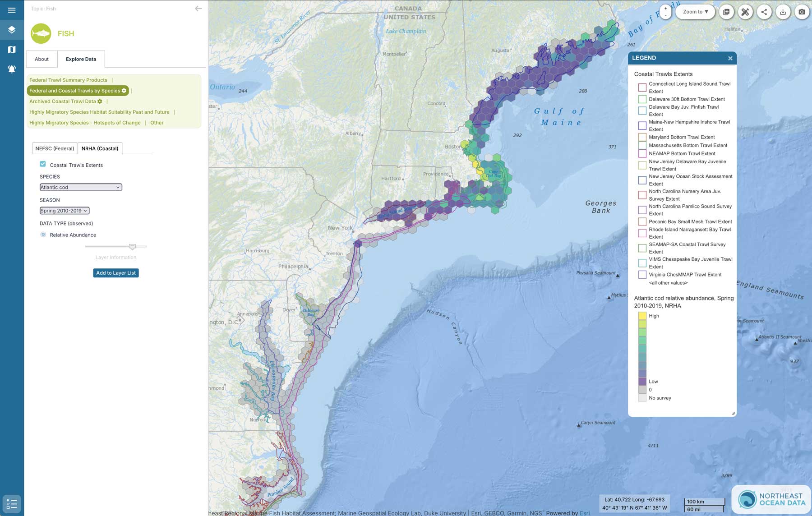Switch to the NEFSC (Federal) tab
This screenshot has height=516, width=812.
[x=55, y=148]
